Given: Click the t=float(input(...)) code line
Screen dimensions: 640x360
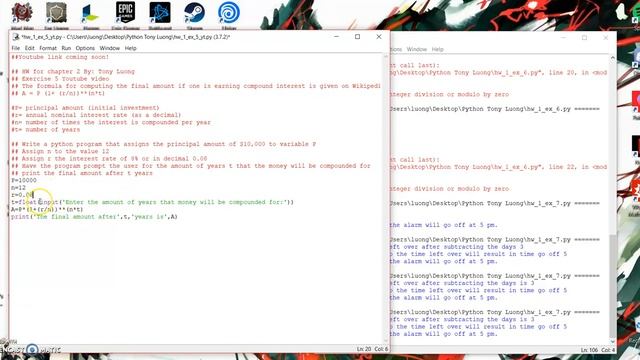Looking at the screenshot, I should (152, 202).
